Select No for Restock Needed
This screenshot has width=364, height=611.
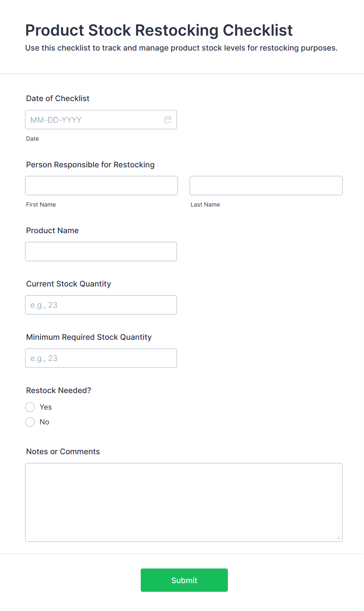click(x=30, y=422)
